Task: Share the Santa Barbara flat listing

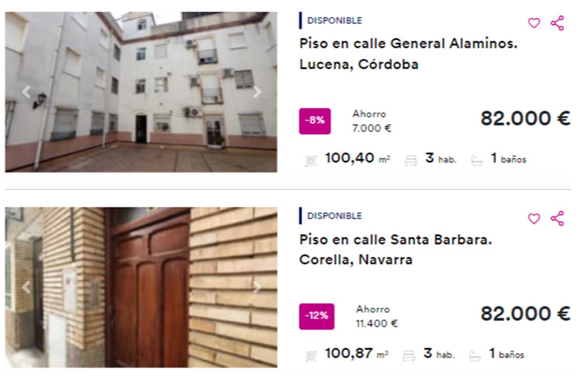Action: click(557, 218)
